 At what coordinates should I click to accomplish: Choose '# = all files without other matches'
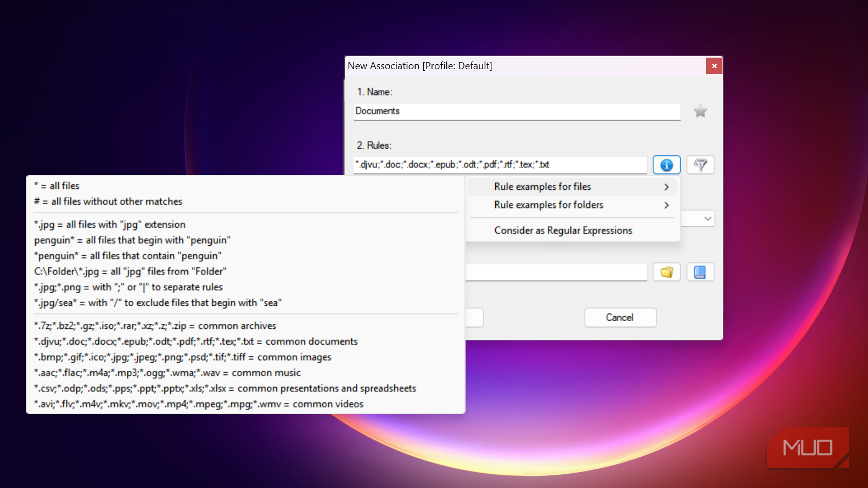(245, 201)
